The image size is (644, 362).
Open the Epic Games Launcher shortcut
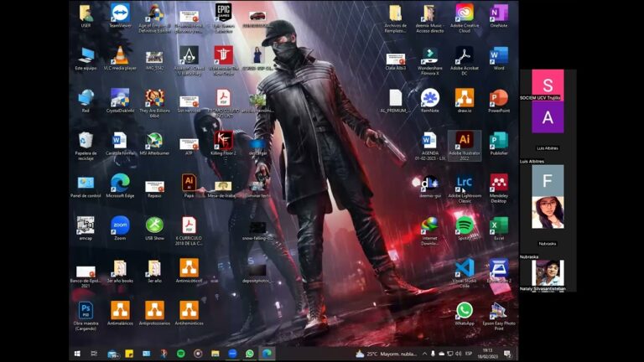(x=223, y=18)
